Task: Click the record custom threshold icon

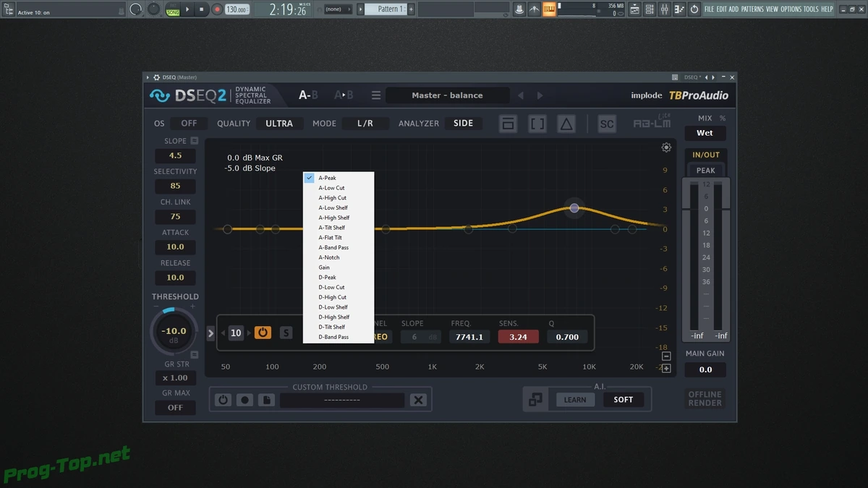Action: pyautogui.click(x=244, y=400)
